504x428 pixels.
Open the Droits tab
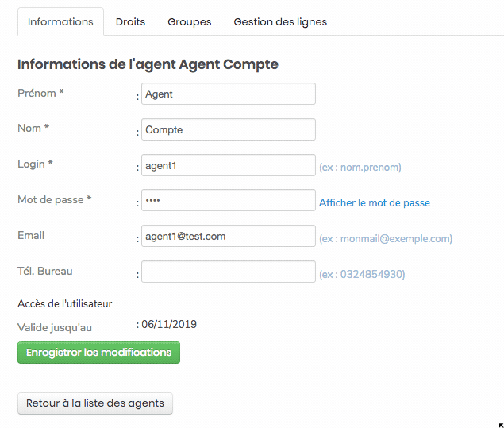coord(130,22)
